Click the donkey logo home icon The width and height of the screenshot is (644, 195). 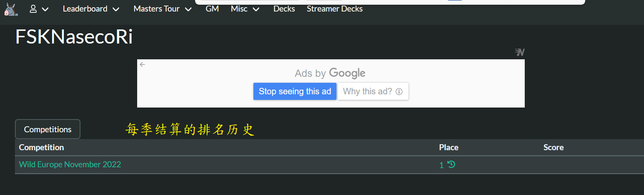pos(11,9)
